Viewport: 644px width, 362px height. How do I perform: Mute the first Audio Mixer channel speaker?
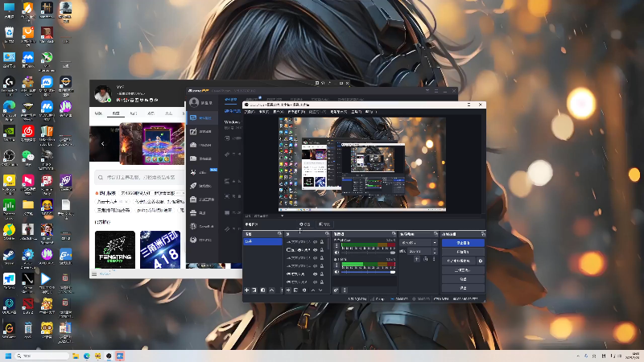point(336,253)
